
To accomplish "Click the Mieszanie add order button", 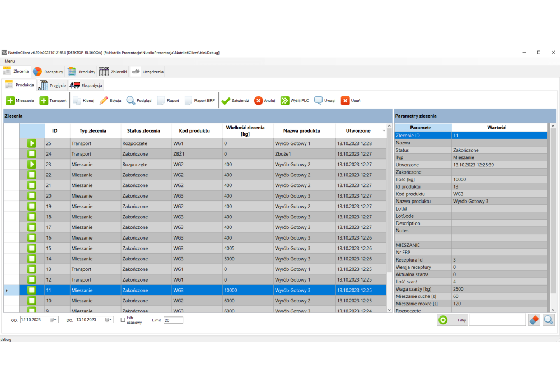I will 20,101.
